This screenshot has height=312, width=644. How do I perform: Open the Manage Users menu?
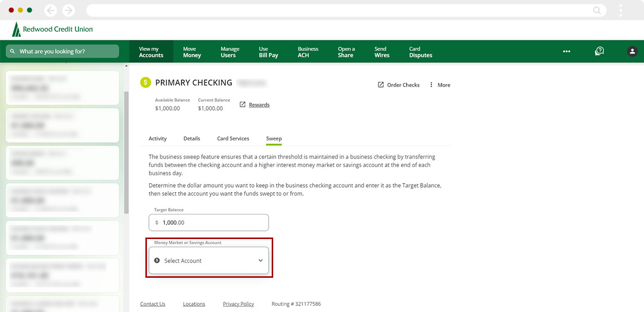pyautogui.click(x=230, y=52)
